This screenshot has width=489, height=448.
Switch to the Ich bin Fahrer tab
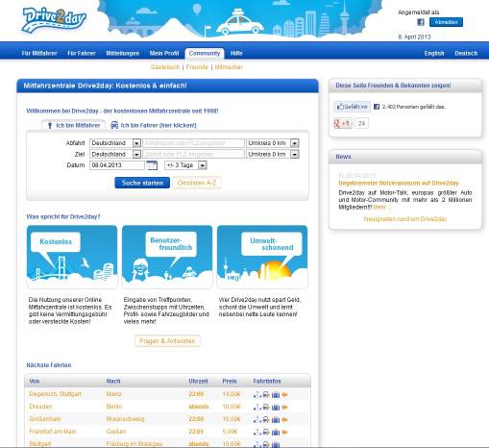pos(154,125)
